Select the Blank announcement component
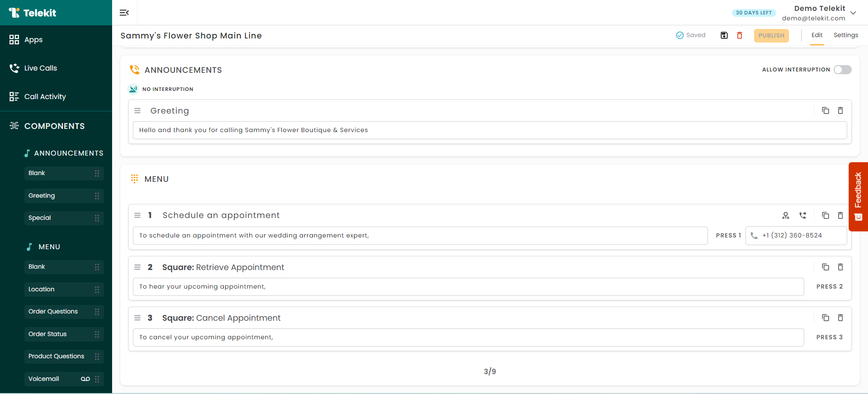868x394 pixels. click(64, 173)
